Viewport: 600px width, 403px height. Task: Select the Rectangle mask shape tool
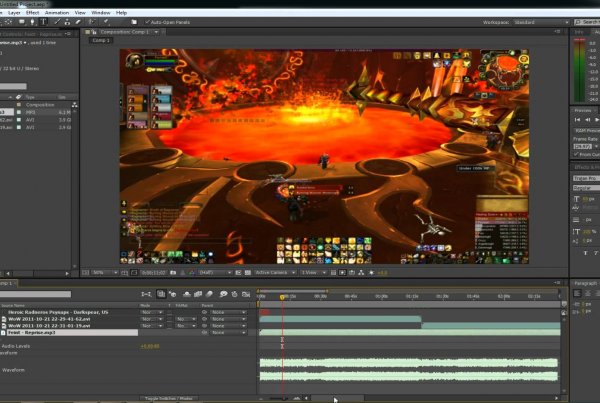(22, 22)
